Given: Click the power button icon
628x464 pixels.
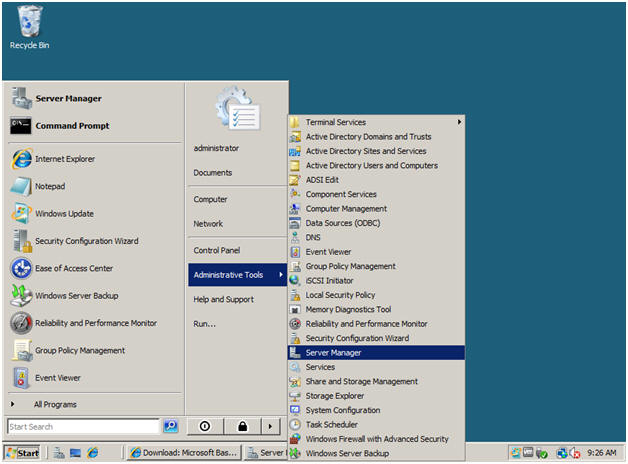Looking at the screenshot, I should click(x=205, y=426).
